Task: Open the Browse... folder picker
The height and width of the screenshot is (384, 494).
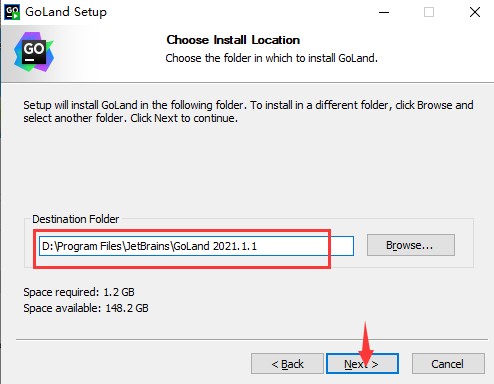Action: click(411, 245)
